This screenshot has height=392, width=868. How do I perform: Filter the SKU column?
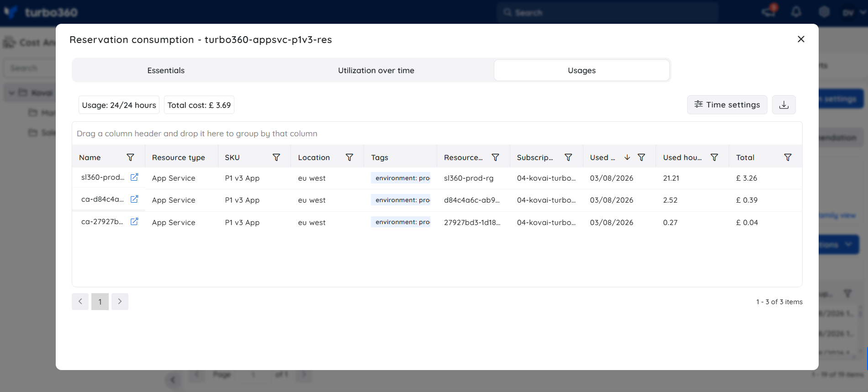(276, 157)
